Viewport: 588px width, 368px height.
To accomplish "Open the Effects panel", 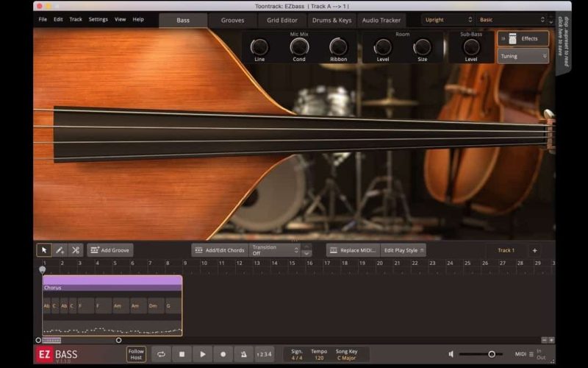I will coord(523,39).
